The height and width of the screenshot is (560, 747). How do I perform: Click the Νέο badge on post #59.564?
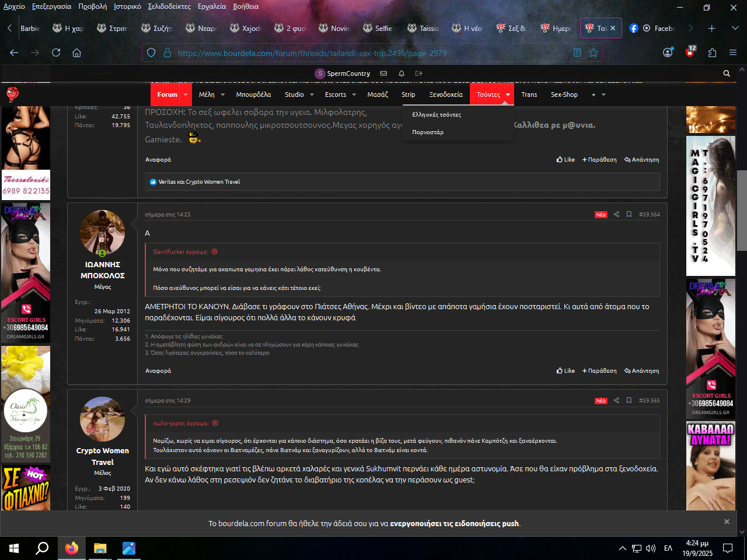point(601,215)
